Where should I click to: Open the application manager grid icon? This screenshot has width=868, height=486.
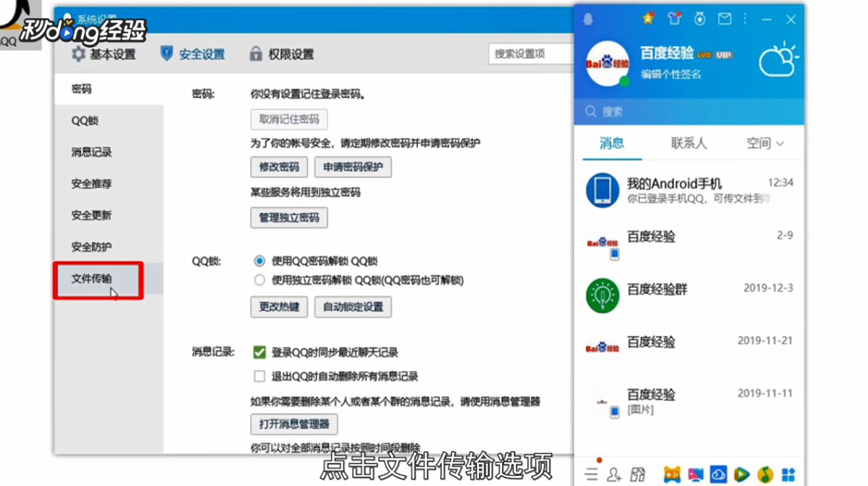click(788, 474)
